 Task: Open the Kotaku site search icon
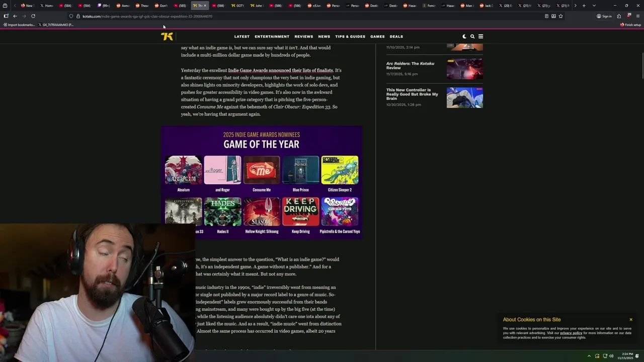point(472,36)
